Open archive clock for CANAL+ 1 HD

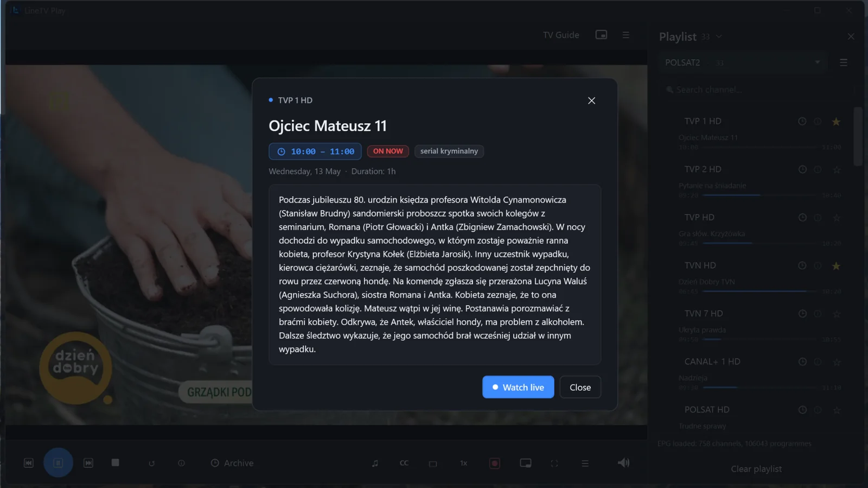coord(802,362)
